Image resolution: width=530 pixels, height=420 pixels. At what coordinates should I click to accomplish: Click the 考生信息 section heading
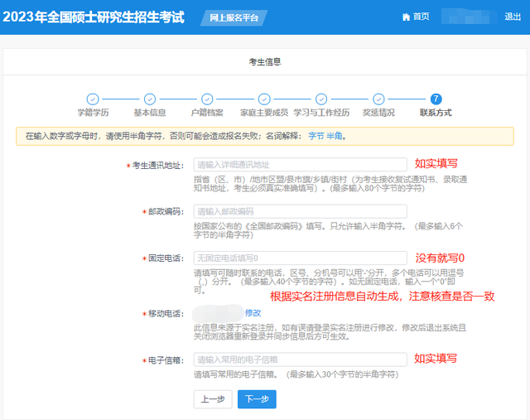[x=265, y=62]
